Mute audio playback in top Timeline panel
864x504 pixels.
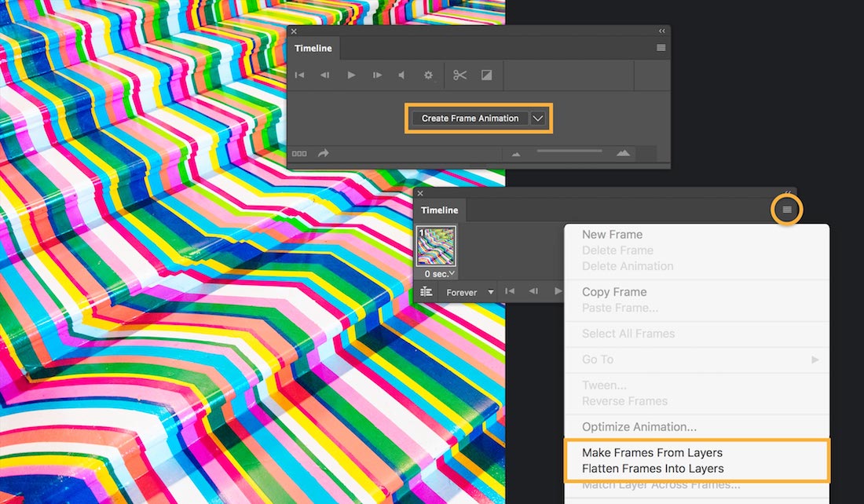click(401, 75)
